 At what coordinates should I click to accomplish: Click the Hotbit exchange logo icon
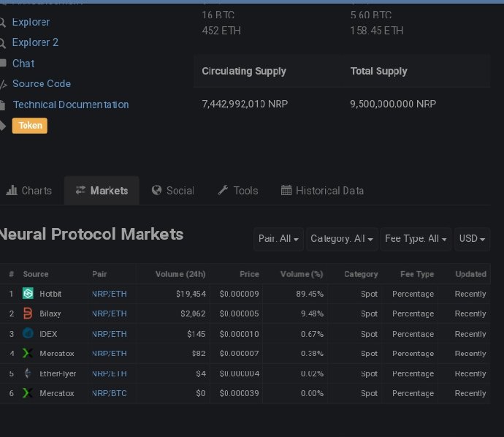point(28,293)
